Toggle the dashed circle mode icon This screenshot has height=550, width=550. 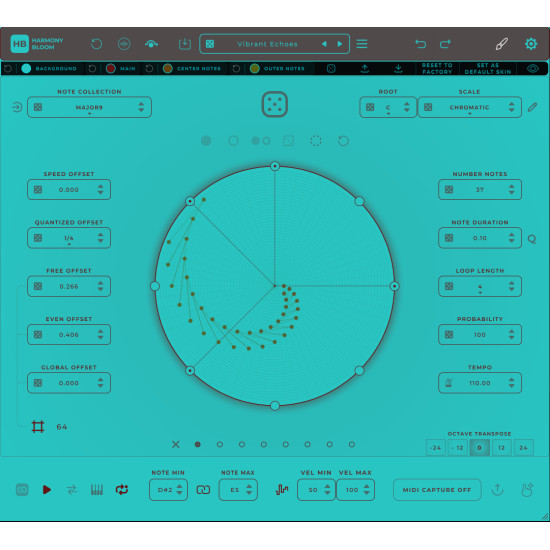(316, 141)
